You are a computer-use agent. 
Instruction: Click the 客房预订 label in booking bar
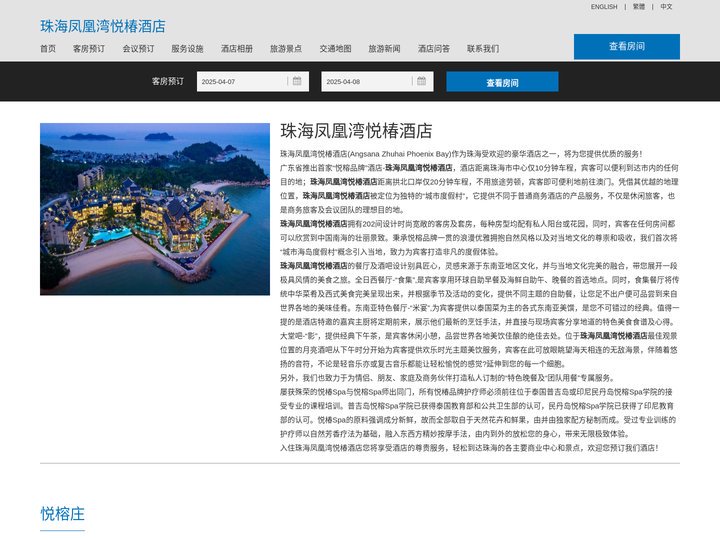168,81
